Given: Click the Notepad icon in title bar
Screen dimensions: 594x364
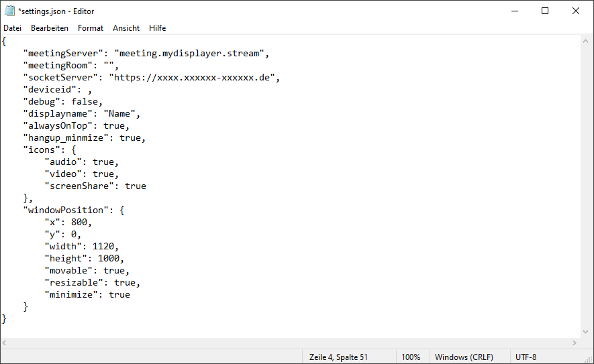Looking at the screenshot, I should pyautogui.click(x=9, y=11).
